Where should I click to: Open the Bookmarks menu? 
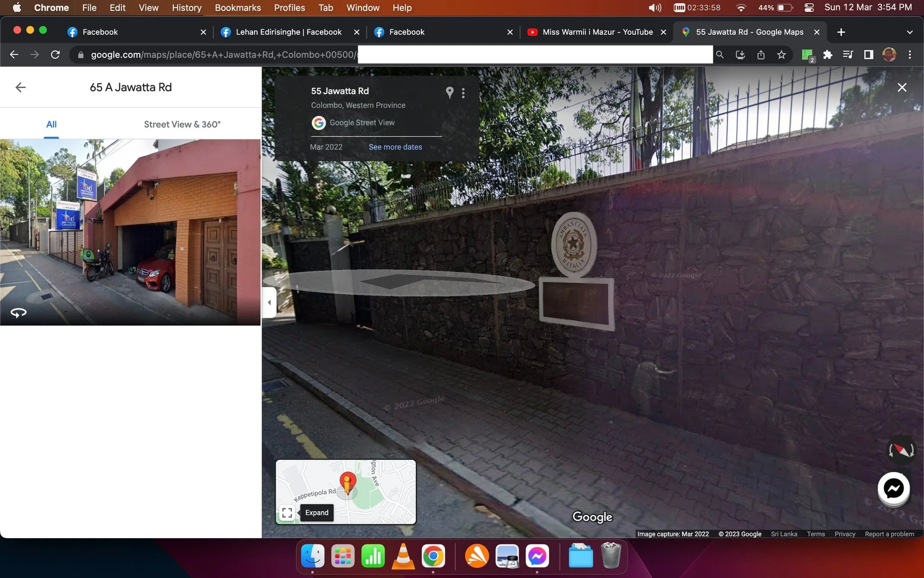coord(238,8)
